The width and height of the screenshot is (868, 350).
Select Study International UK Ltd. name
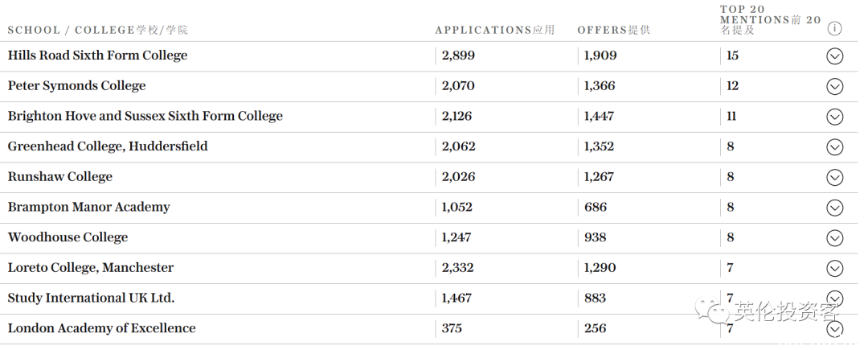coord(92,298)
